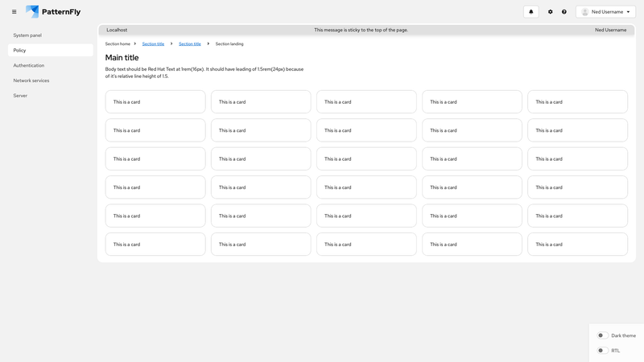Click the user avatar icon
The image size is (644, 362).
[585, 12]
